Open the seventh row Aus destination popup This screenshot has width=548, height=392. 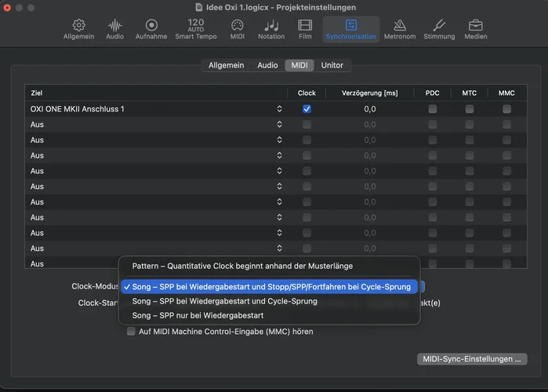(279, 201)
